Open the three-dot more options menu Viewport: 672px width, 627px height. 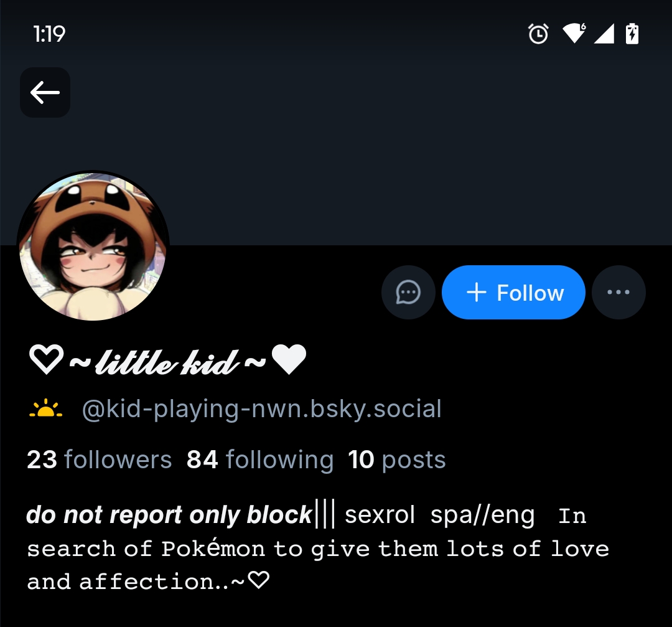pyautogui.click(x=618, y=293)
